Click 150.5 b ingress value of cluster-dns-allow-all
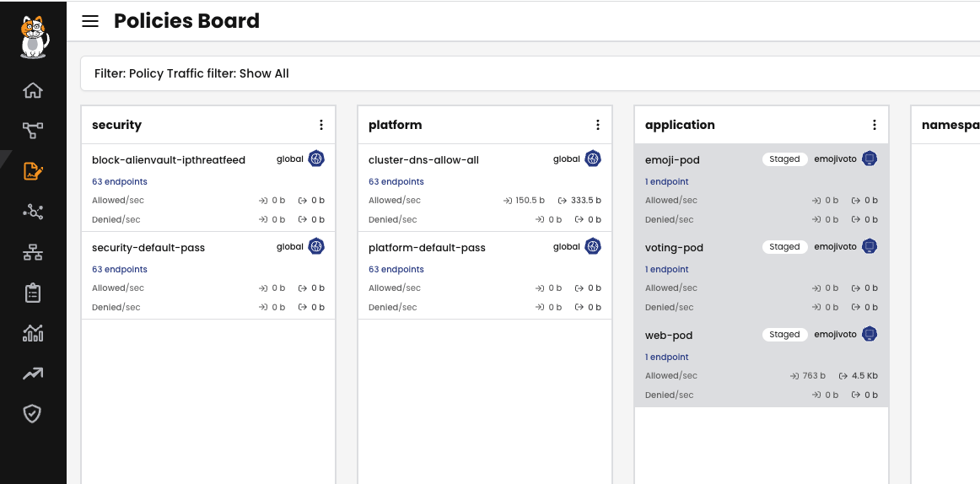The width and height of the screenshot is (980, 484). coord(530,201)
